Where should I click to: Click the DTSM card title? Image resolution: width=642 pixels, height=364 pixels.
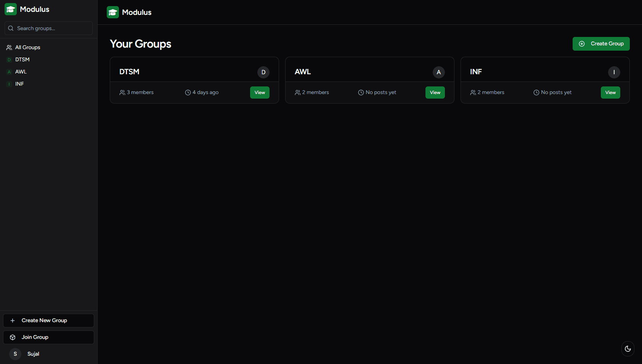(x=129, y=72)
